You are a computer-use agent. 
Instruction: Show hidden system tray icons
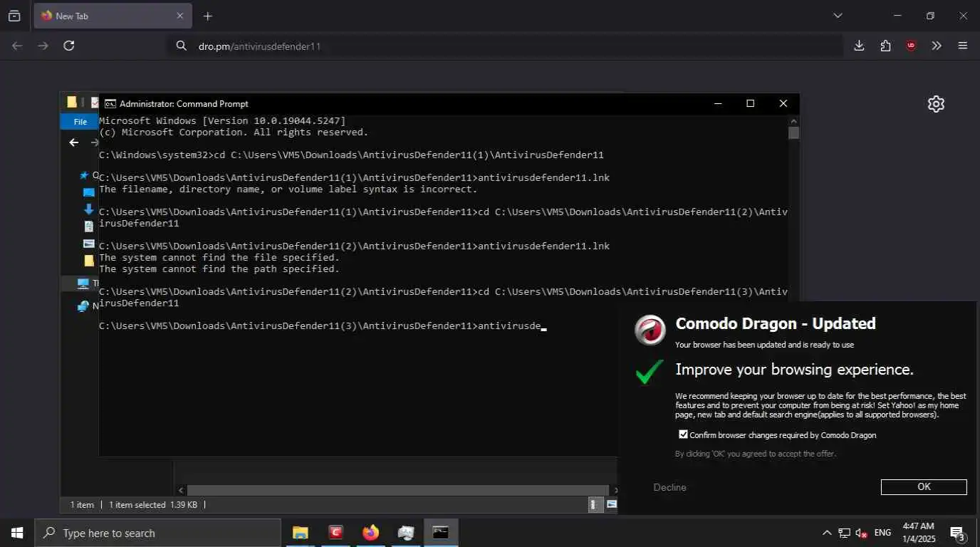click(827, 533)
